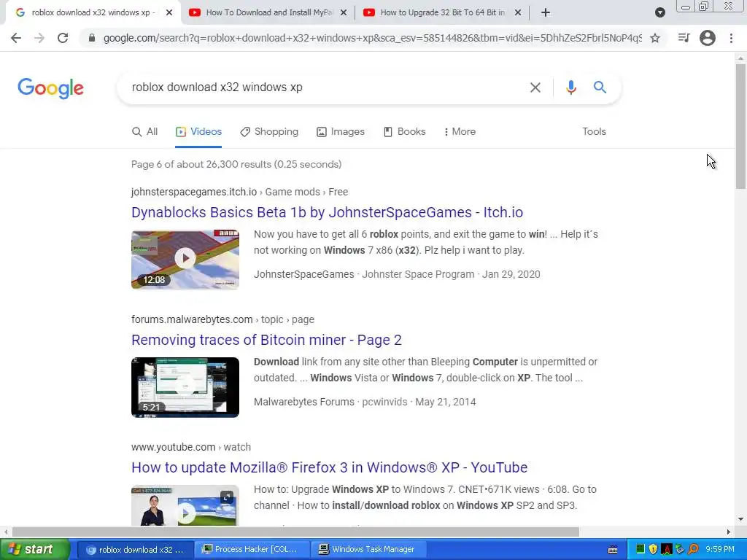Click the vertical scrollbar thumb
747x560 pixels.
click(741, 126)
